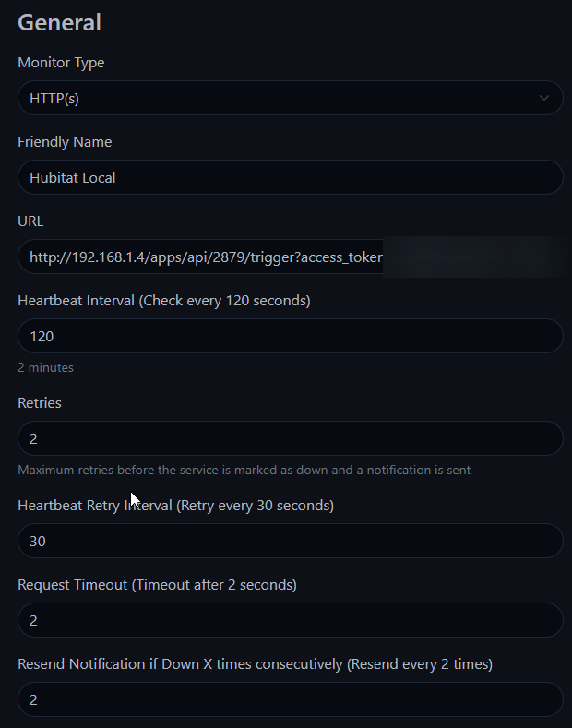Viewport: 572px width, 728px height.
Task: Click the "2 minutes" helper text
Action: click(x=46, y=367)
